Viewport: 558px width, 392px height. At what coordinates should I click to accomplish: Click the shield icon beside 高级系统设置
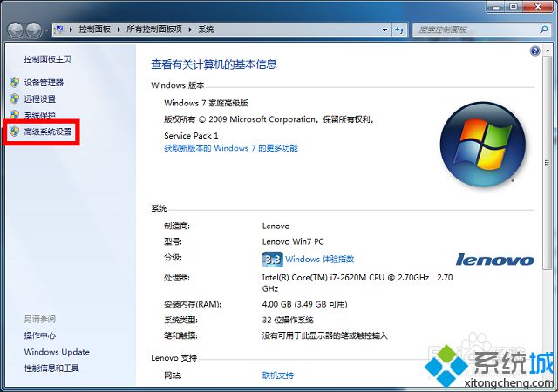pos(14,132)
